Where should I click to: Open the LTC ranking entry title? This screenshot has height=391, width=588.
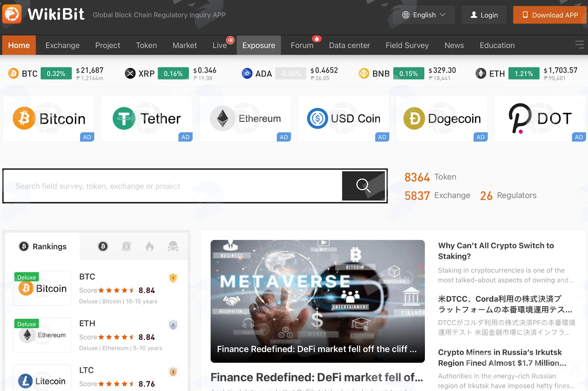pyautogui.click(x=86, y=370)
